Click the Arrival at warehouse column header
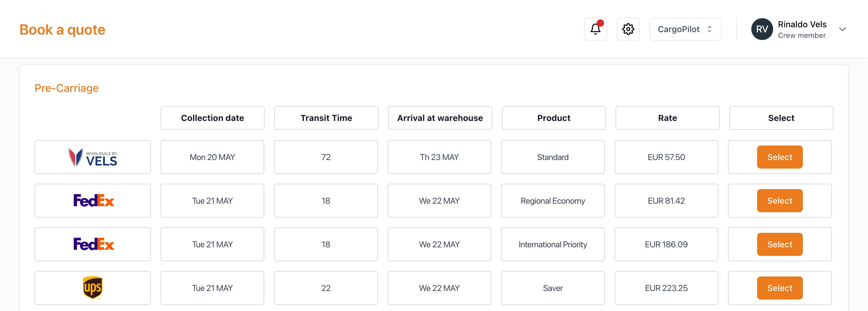 point(440,118)
